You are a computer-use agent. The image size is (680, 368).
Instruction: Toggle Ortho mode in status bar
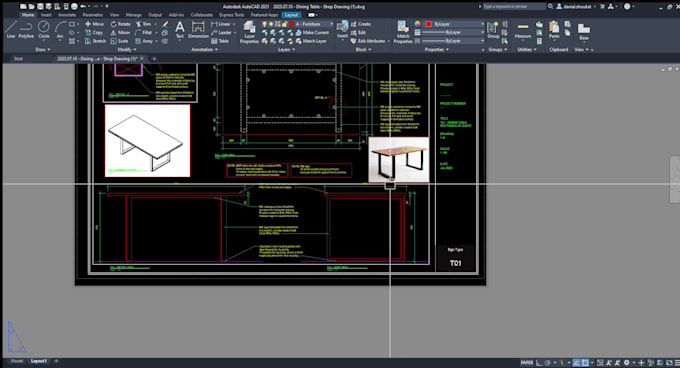[x=539, y=362]
